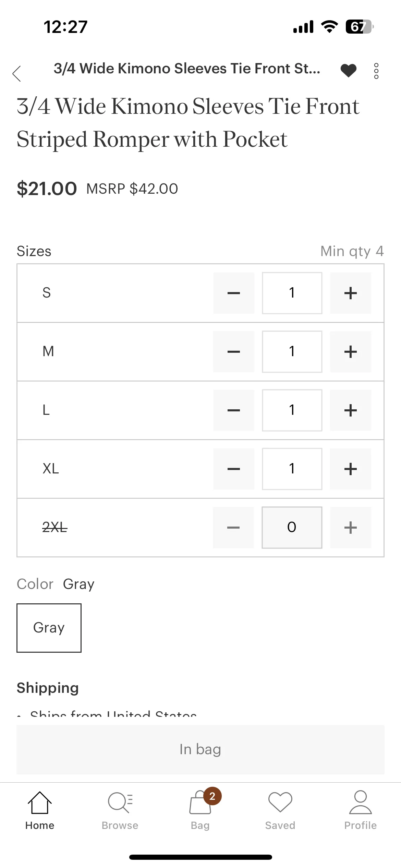Toggle the filled heart favorite icon
Viewport: 401px width, 868px height.
348,71
